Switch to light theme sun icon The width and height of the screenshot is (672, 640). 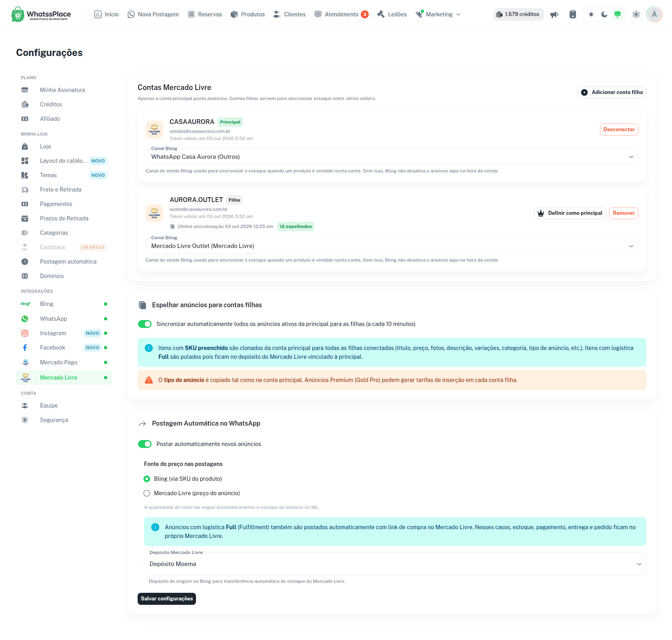(591, 14)
